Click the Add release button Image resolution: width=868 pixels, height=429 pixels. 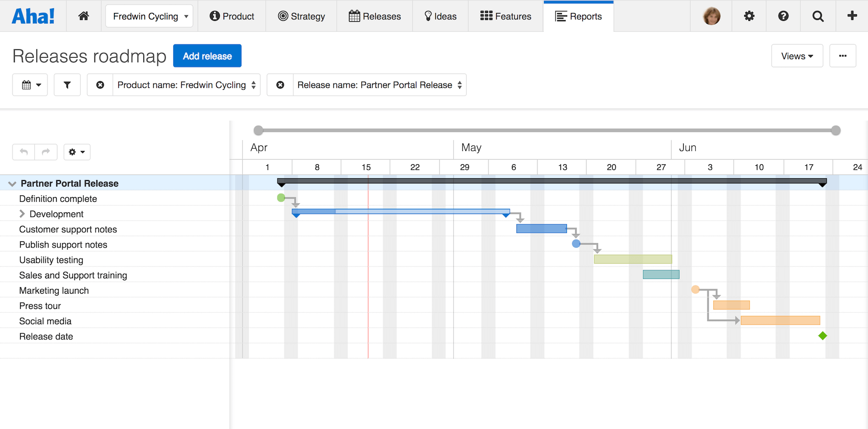point(207,56)
